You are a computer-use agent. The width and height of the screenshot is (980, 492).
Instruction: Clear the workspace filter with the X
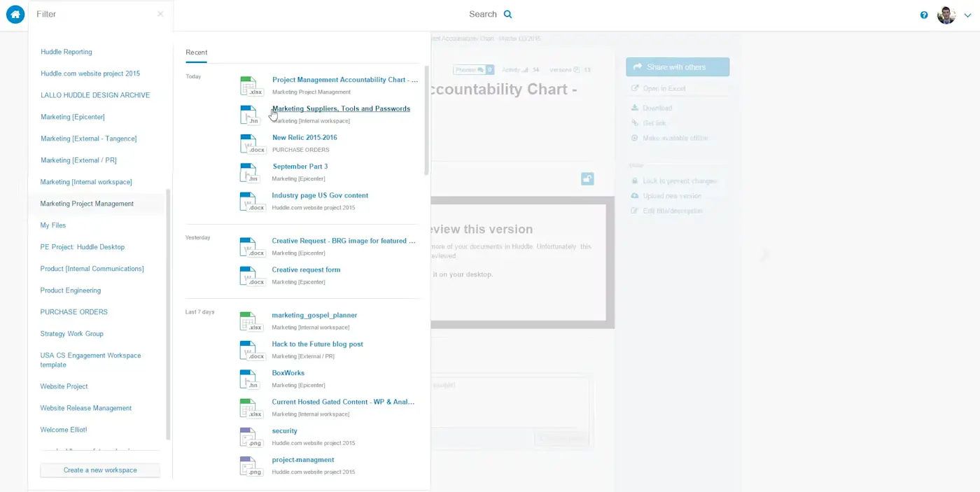[160, 14]
